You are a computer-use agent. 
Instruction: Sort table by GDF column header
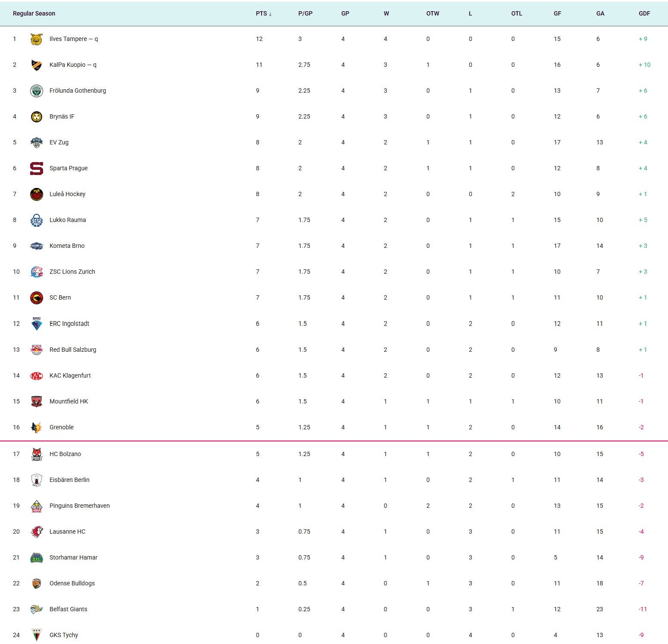(x=644, y=14)
